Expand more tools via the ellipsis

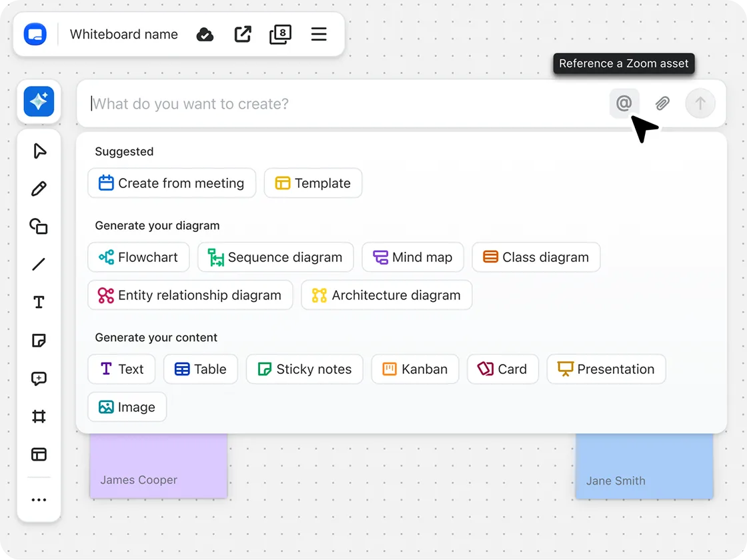[x=39, y=499]
